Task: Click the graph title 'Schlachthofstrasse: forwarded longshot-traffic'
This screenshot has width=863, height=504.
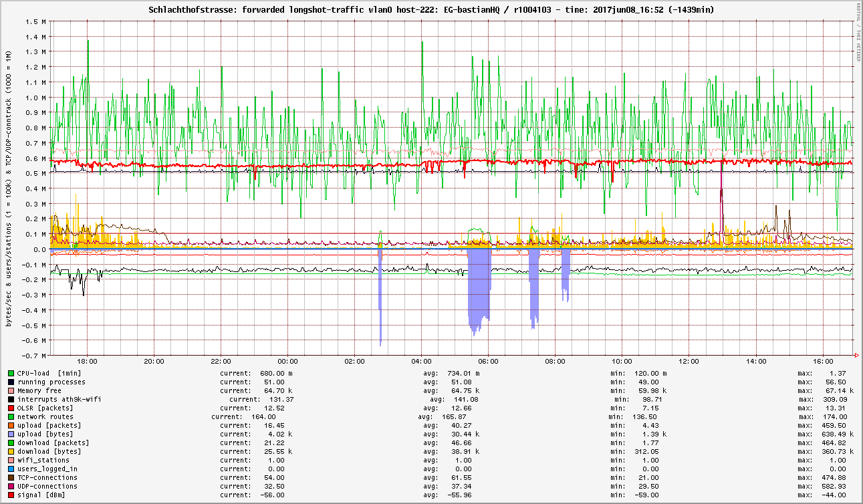Action: point(255,10)
